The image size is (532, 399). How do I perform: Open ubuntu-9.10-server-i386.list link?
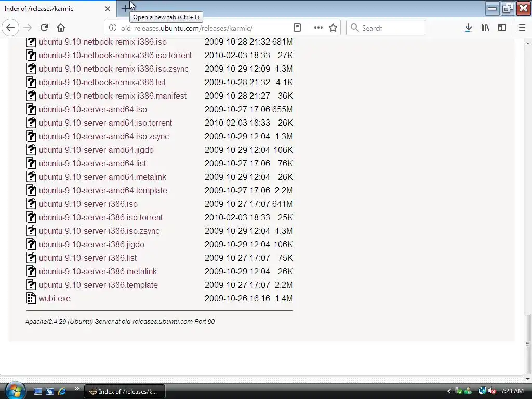pyautogui.click(x=87, y=258)
